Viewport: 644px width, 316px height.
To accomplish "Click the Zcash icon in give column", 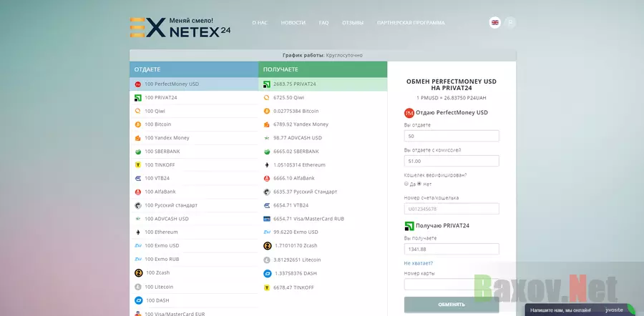I will click(x=138, y=273).
